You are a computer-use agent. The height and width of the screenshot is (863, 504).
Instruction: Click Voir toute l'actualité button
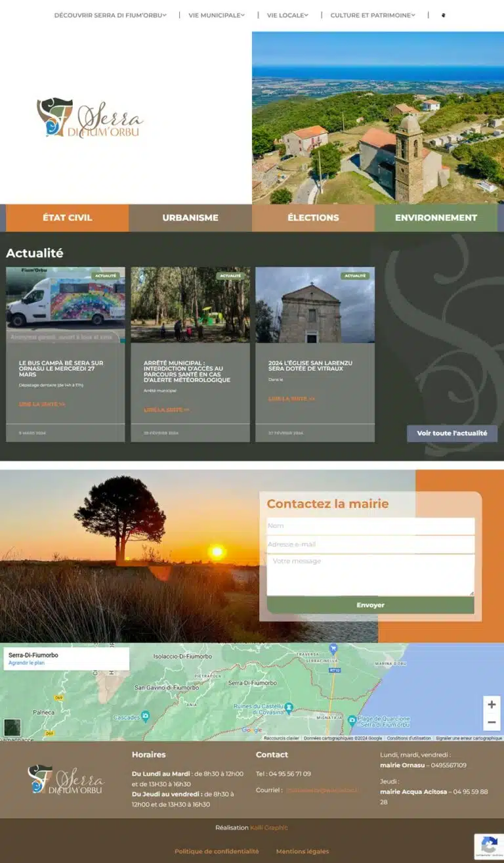click(451, 433)
